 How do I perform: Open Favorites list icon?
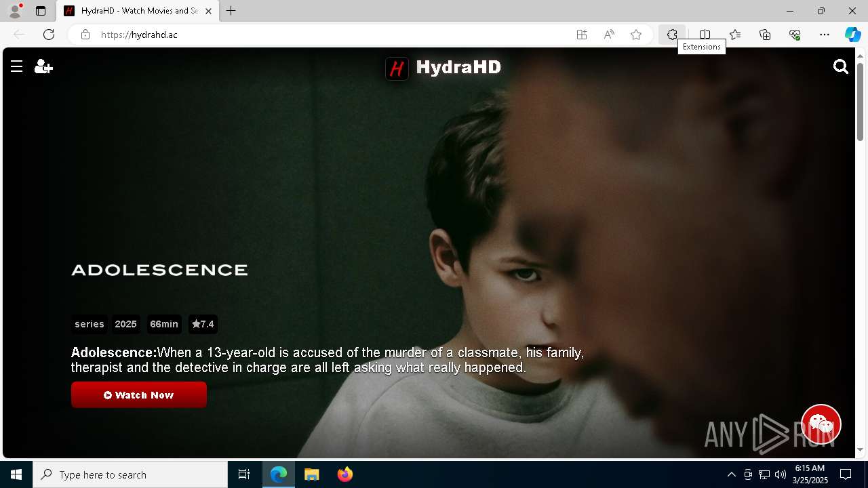click(735, 35)
